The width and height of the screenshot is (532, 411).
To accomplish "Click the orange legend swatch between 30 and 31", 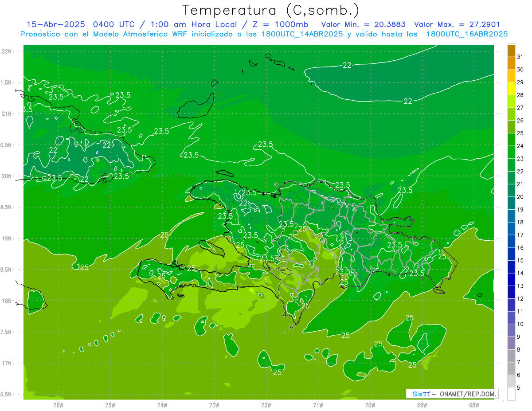I will pyautogui.click(x=511, y=63).
